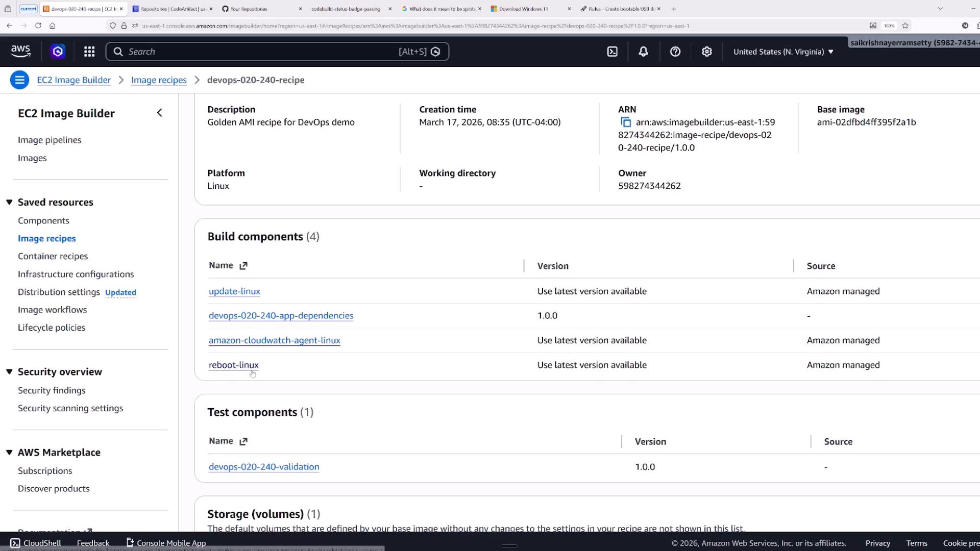
Task: Open the services grid menu
Action: (x=89, y=52)
